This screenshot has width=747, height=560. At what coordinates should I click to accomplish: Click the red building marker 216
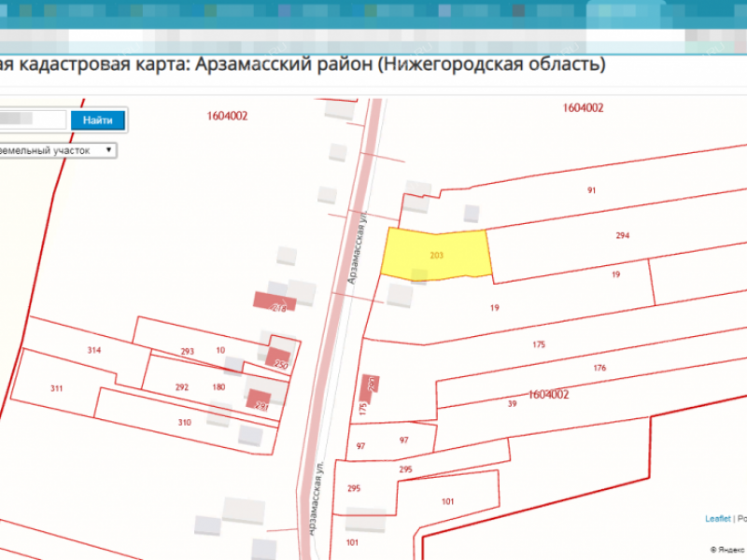(275, 302)
